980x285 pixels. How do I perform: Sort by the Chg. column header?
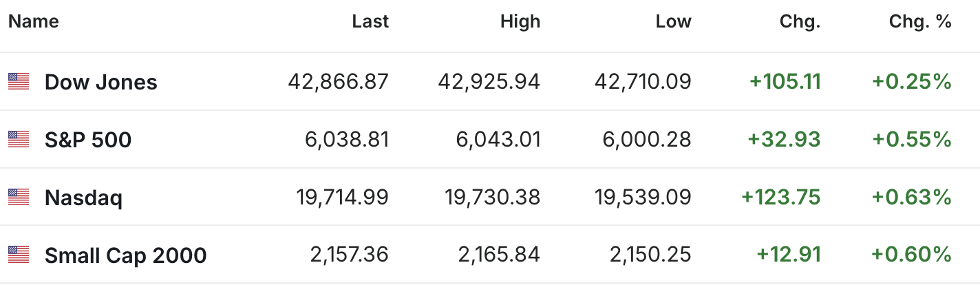click(x=800, y=21)
